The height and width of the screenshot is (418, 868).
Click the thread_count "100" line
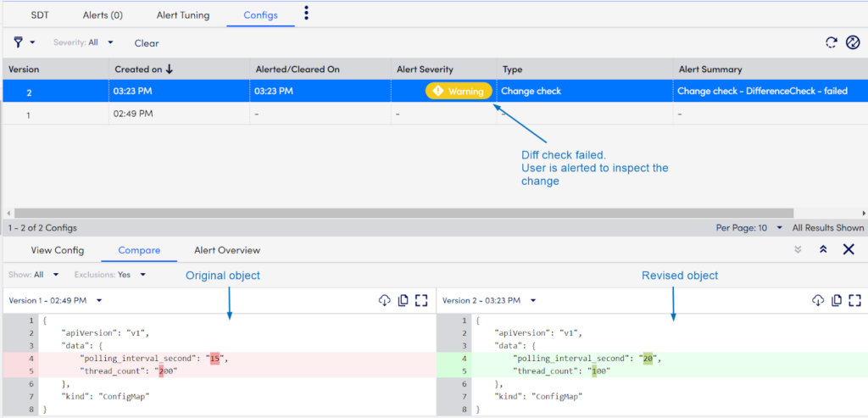point(652,371)
